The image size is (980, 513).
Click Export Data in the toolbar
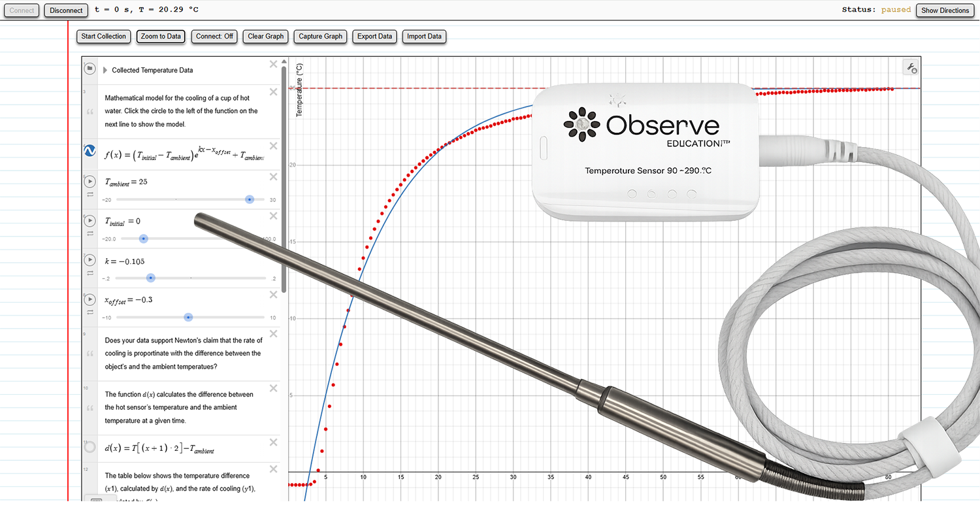point(374,37)
